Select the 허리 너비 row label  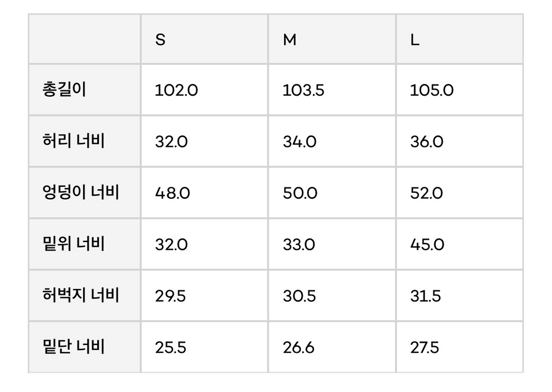74,141
